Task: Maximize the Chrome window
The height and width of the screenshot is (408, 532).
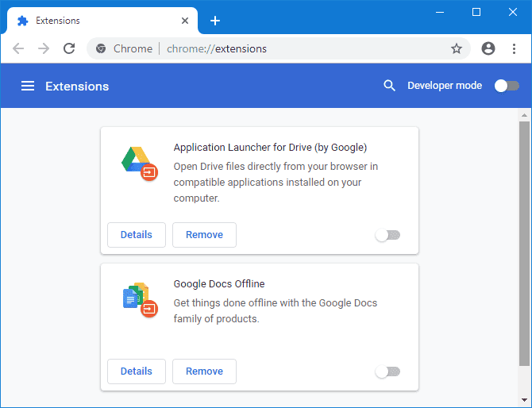Action: point(476,12)
